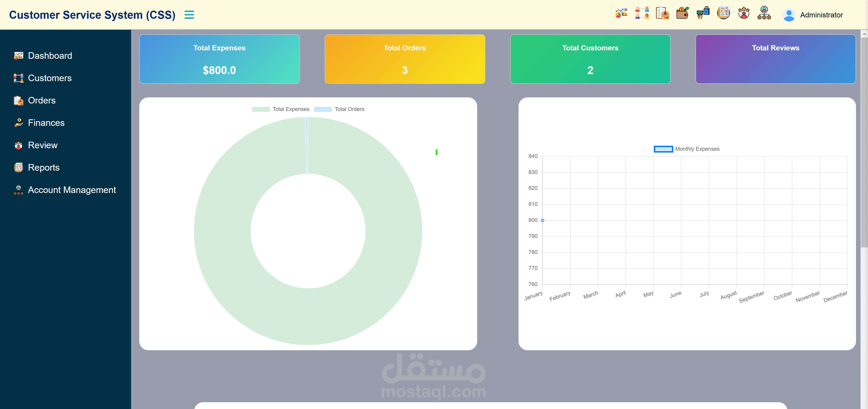Toggle the sidebar with hamburger menu

point(189,15)
